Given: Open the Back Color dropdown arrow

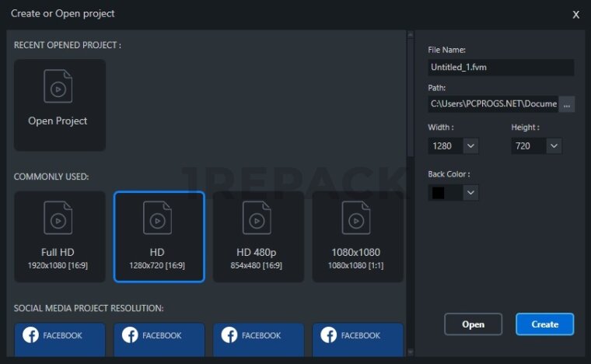Looking at the screenshot, I should pos(470,192).
